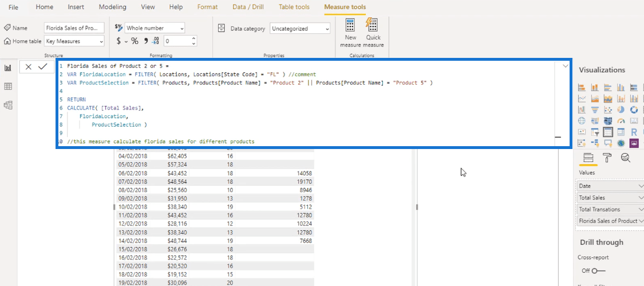Select card visualization
Screen dimensions: 644x286
click(634, 120)
